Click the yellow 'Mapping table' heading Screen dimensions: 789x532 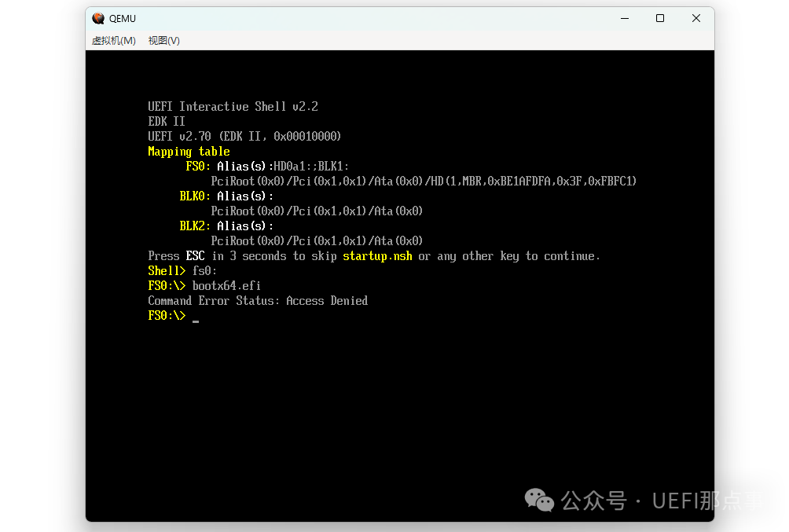click(189, 152)
